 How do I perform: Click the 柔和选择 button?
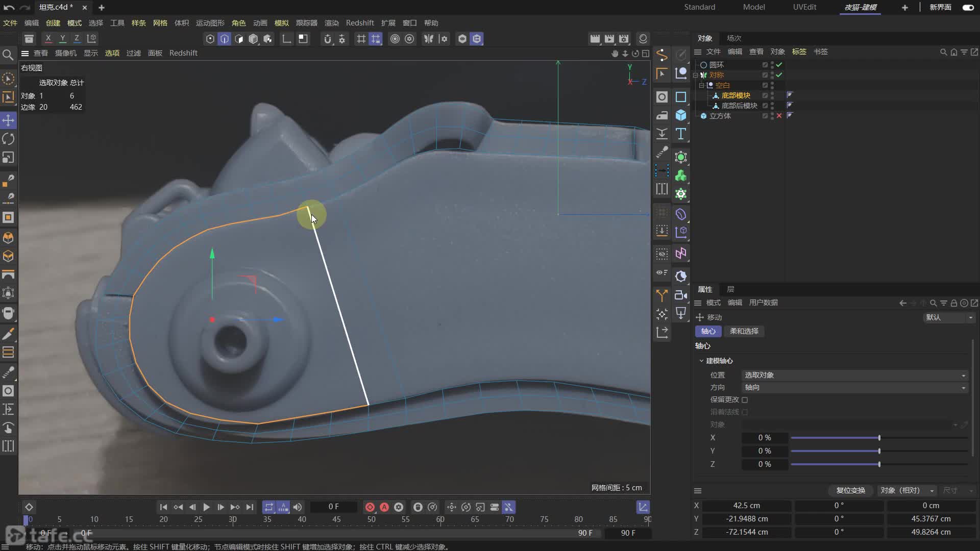coord(744,331)
